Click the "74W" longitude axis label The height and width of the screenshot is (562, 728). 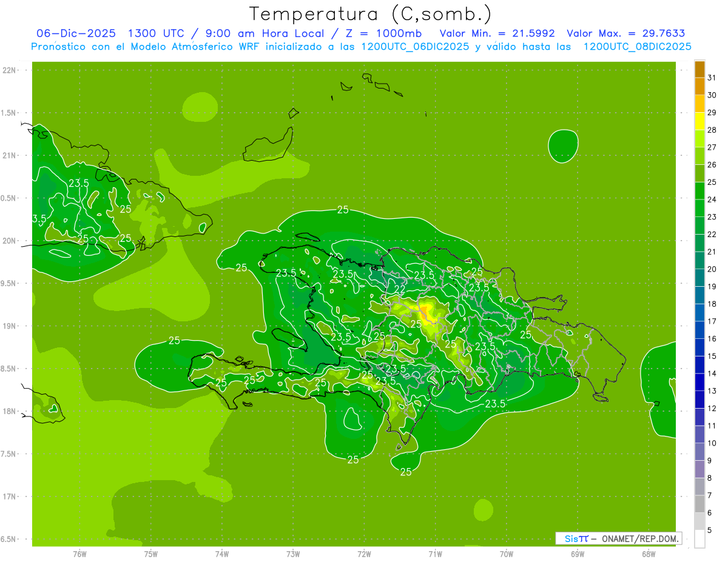[x=221, y=554]
